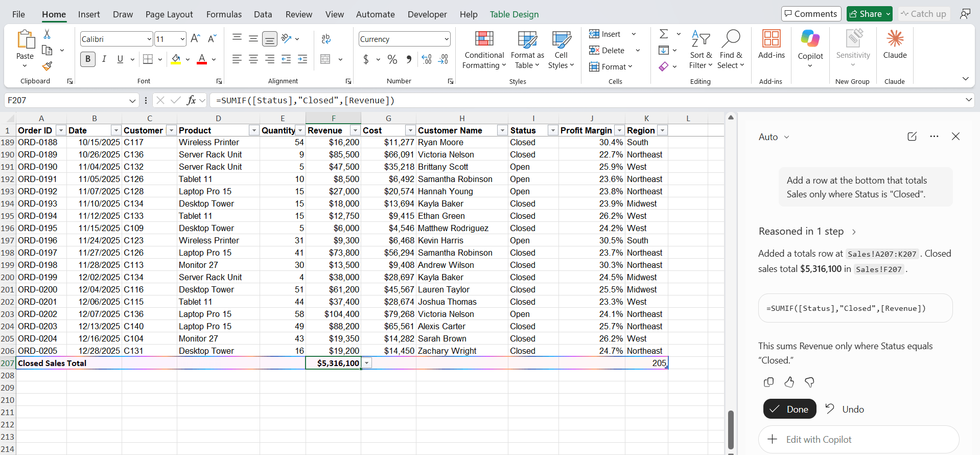Screen dimensions: 980x455
Task: Toggle Align Right
Action: click(x=269, y=59)
